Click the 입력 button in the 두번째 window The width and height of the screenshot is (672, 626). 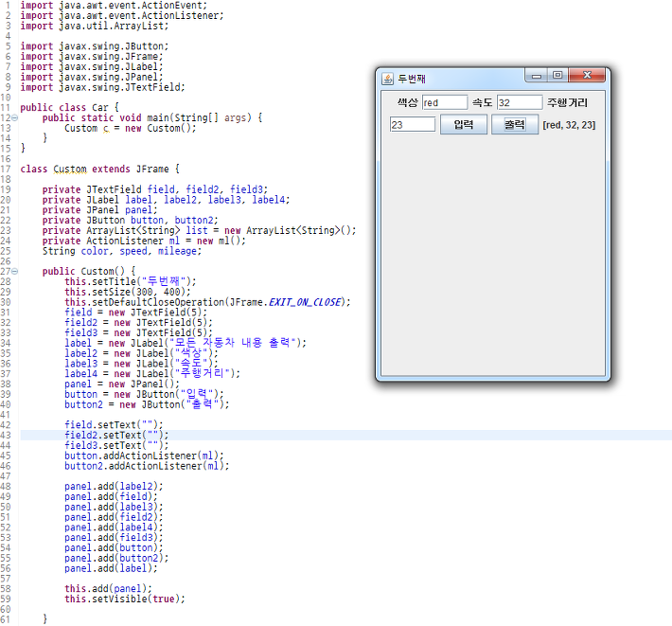point(463,125)
